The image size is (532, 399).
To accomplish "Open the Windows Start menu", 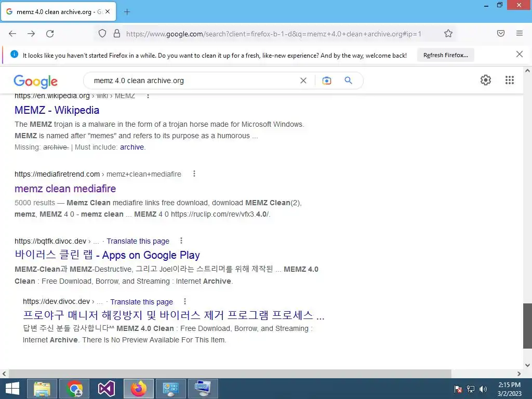I will 12,389.
